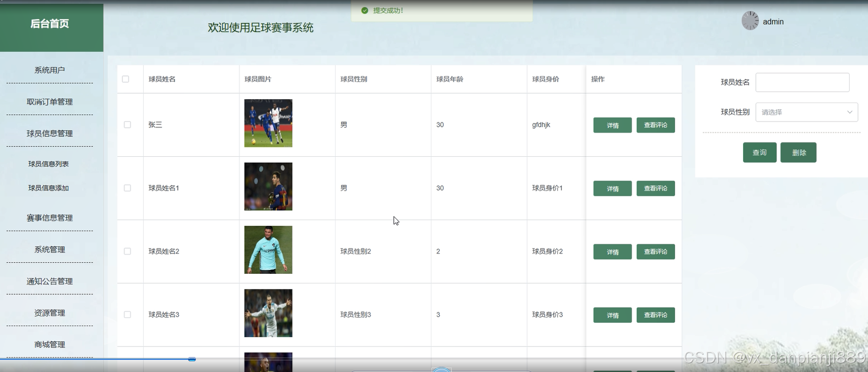Image resolution: width=868 pixels, height=372 pixels.
Task: Click the admin avatar icon
Action: (750, 21)
